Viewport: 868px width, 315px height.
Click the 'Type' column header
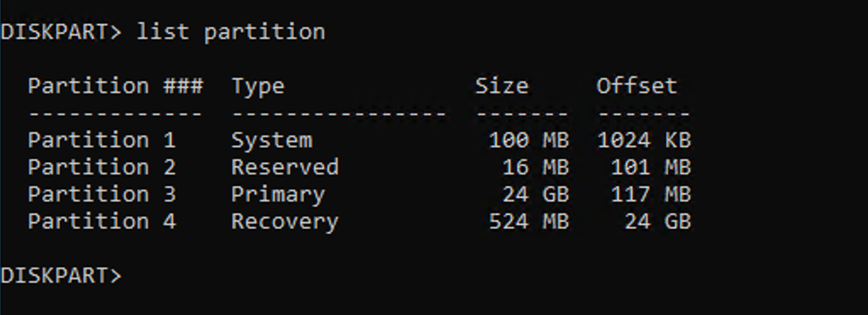[258, 86]
